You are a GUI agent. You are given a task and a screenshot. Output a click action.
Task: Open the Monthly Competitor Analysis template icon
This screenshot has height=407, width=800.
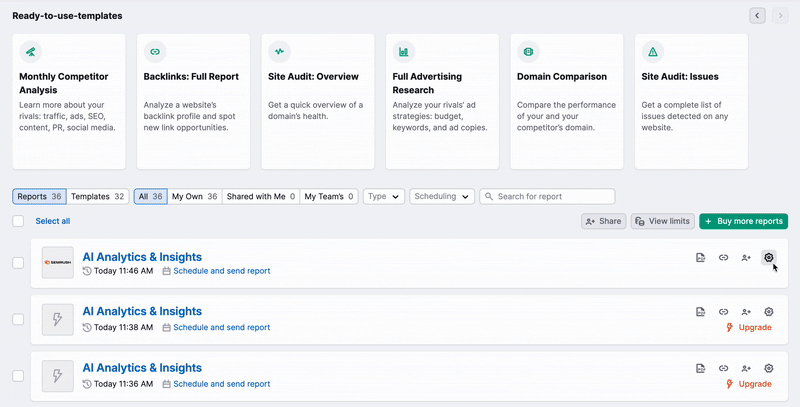(31, 51)
